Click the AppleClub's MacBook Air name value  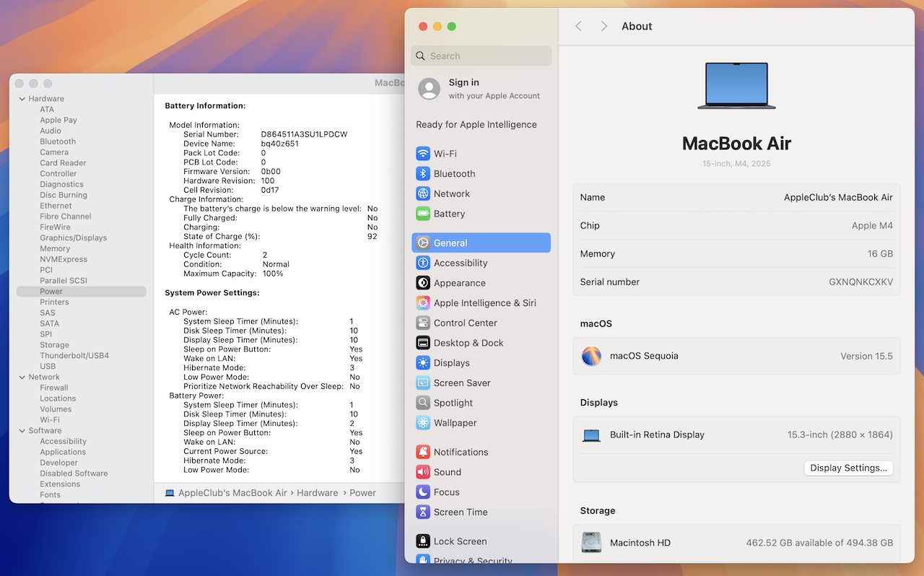(838, 197)
